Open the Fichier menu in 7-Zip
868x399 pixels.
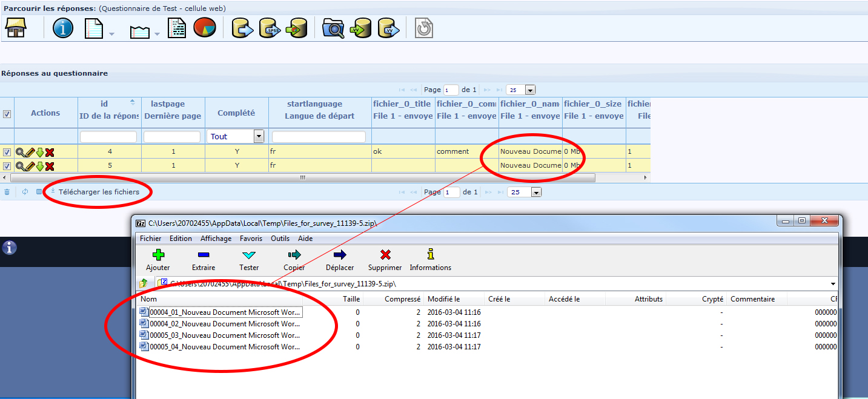[151, 239]
